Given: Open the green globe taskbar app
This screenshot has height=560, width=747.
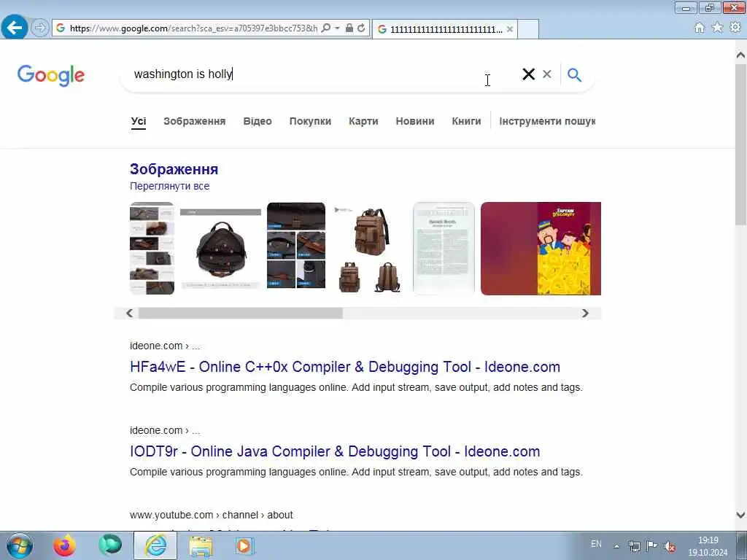Looking at the screenshot, I should (110, 545).
